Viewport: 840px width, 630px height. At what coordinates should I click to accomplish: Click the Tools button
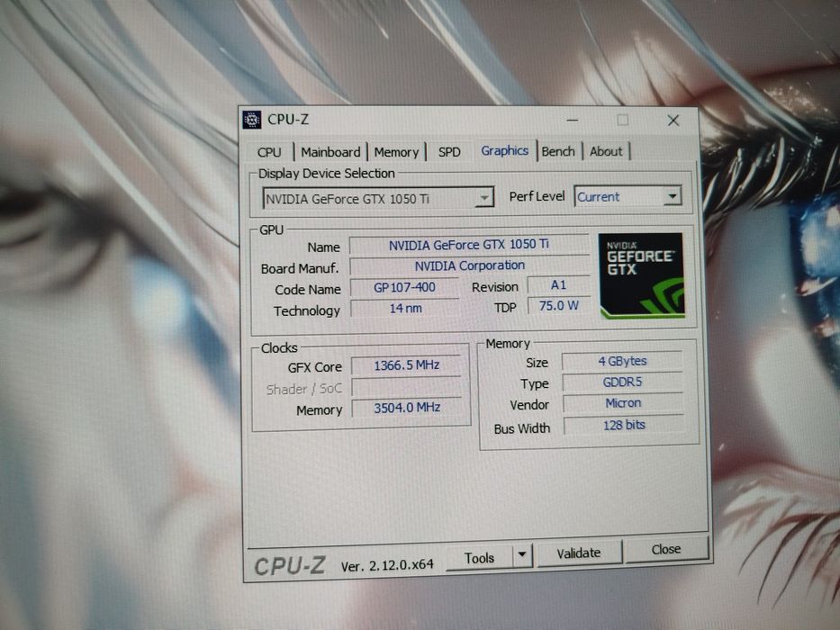pyautogui.click(x=479, y=558)
